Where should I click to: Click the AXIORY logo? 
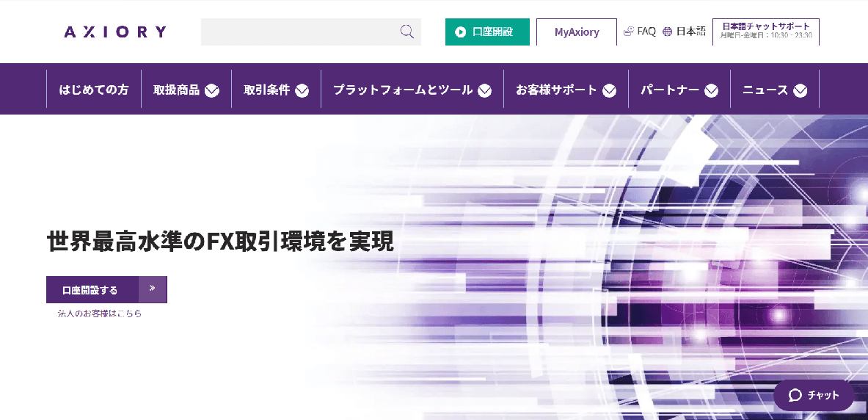pos(115,32)
